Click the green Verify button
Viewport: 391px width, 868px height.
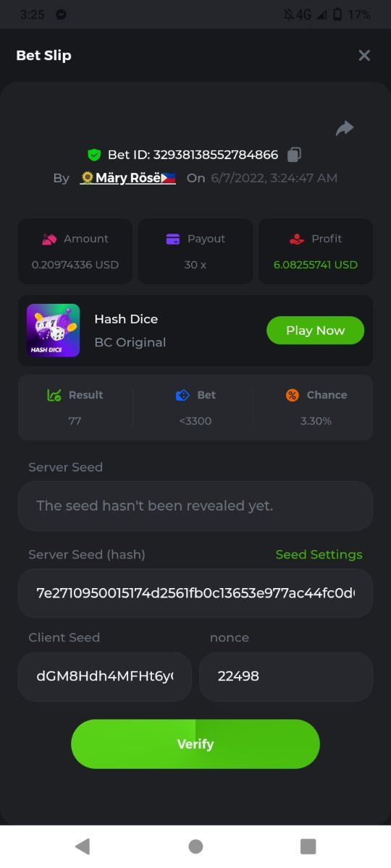195,744
